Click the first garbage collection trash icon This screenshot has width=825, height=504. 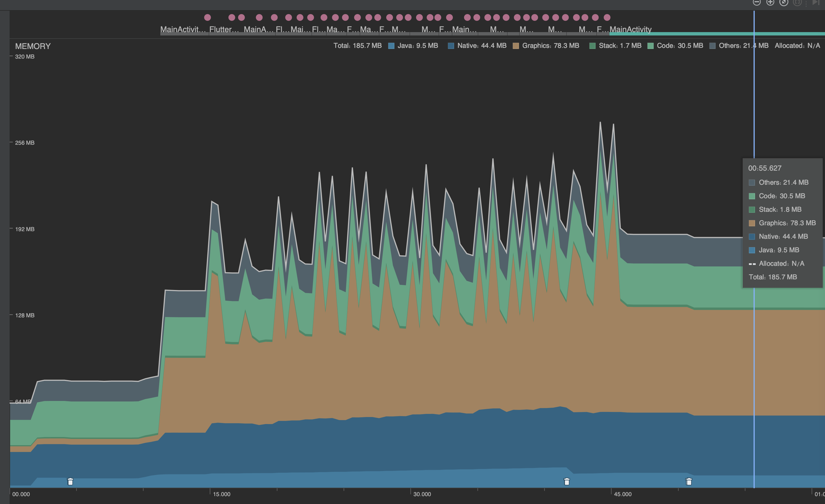[70, 481]
